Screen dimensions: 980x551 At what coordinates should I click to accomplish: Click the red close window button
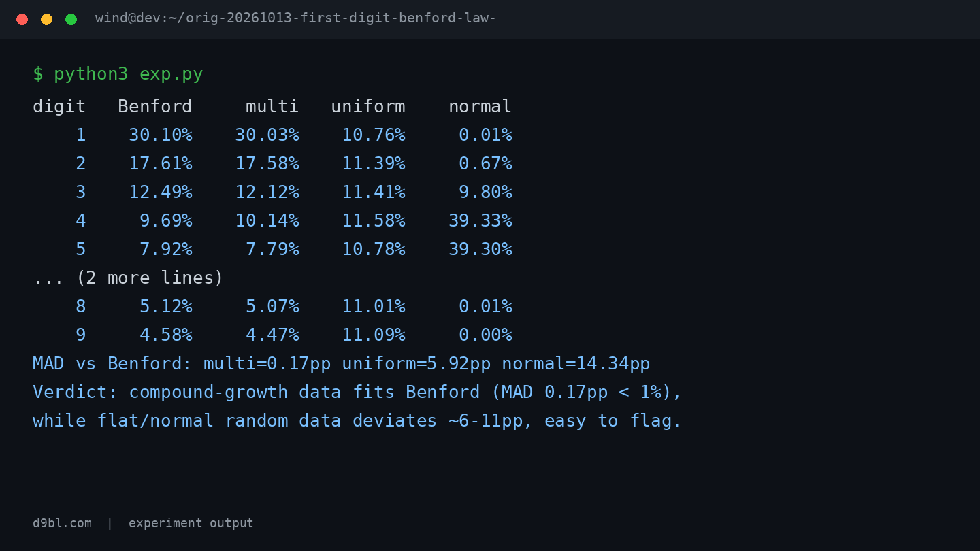click(x=22, y=19)
